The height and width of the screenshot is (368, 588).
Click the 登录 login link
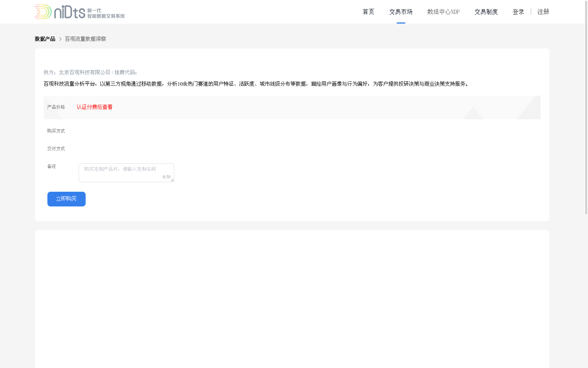[x=518, y=12]
